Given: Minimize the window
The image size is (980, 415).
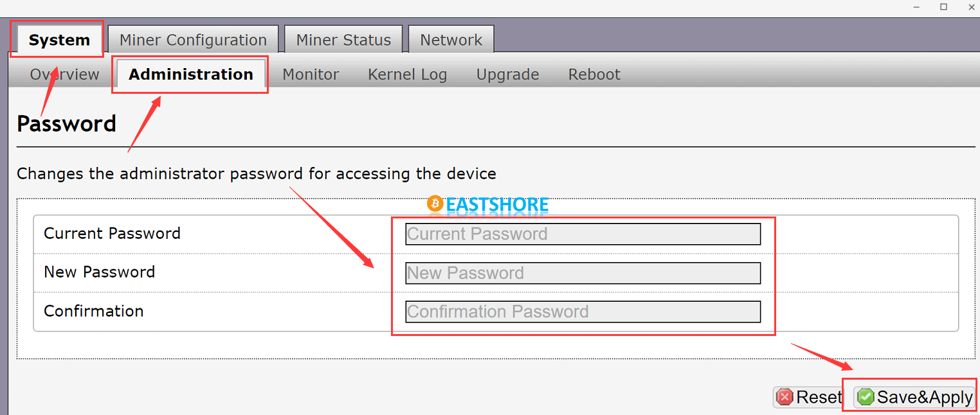Looking at the screenshot, I should click(x=916, y=7).
